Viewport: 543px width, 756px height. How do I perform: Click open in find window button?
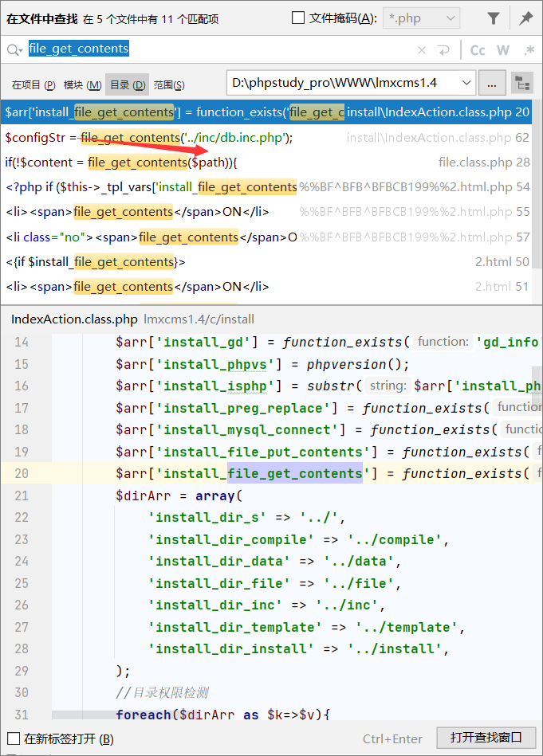(x=486, y=738)
